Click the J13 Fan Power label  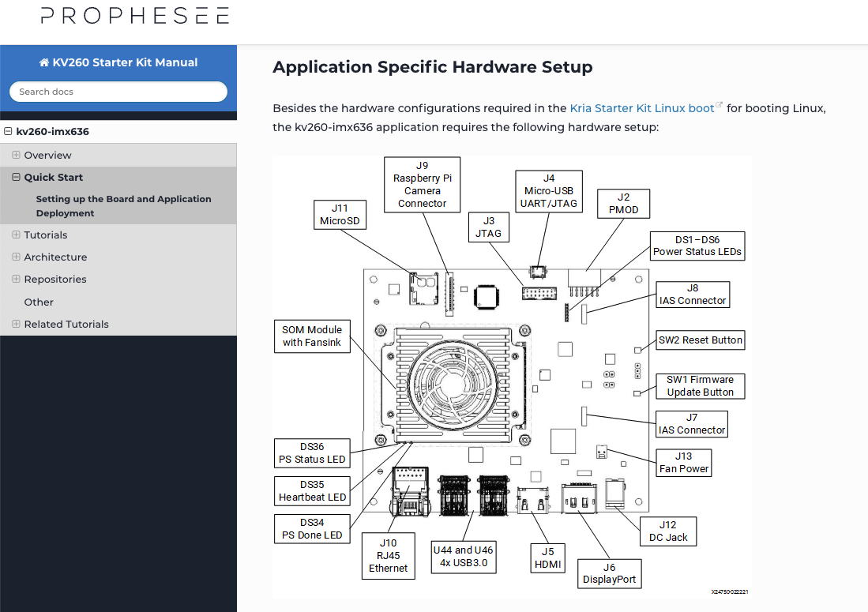point(684,463)
